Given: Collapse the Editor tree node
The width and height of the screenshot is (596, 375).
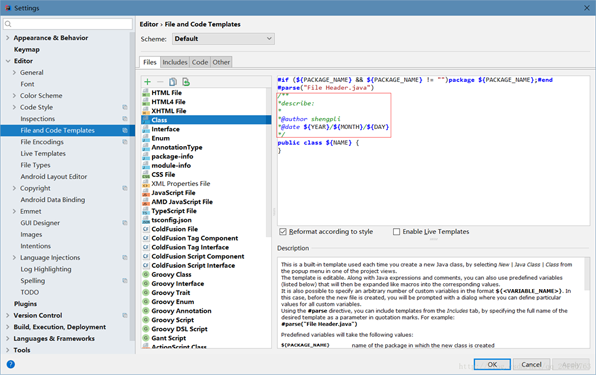Looking at the screenshot, I should point(8,61).
